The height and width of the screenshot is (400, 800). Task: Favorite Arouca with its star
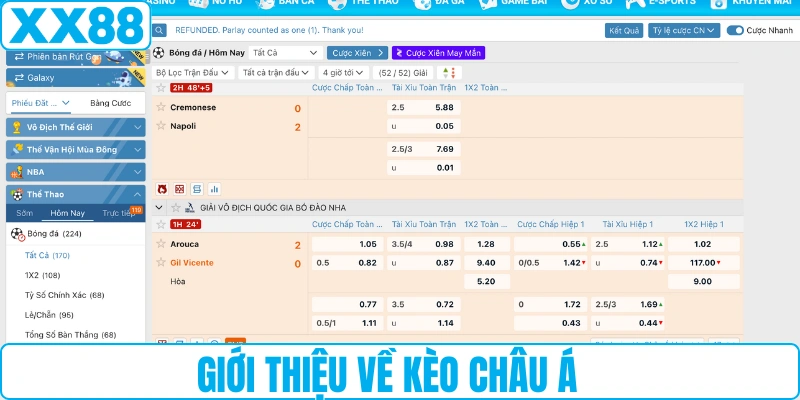pos(161,244)
